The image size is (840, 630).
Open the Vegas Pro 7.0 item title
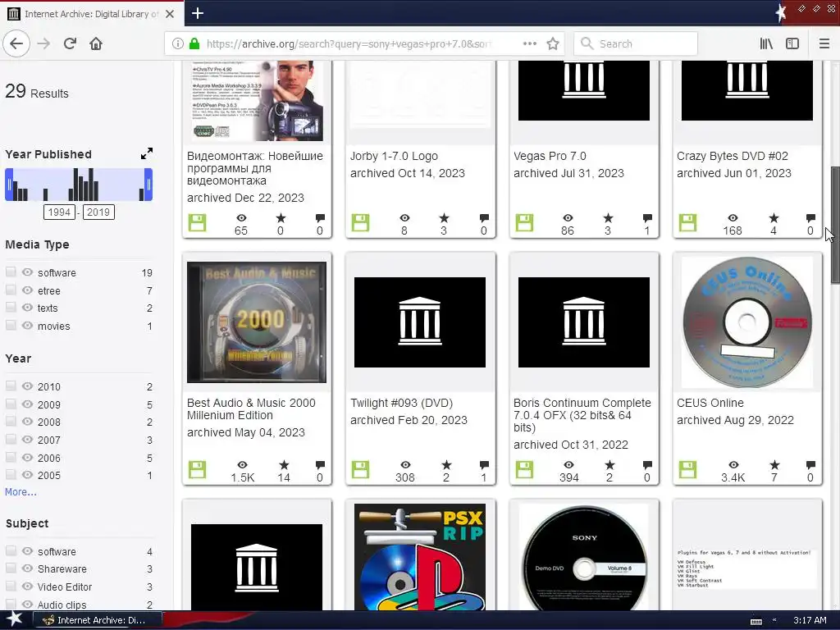click(x=550, y=156)
